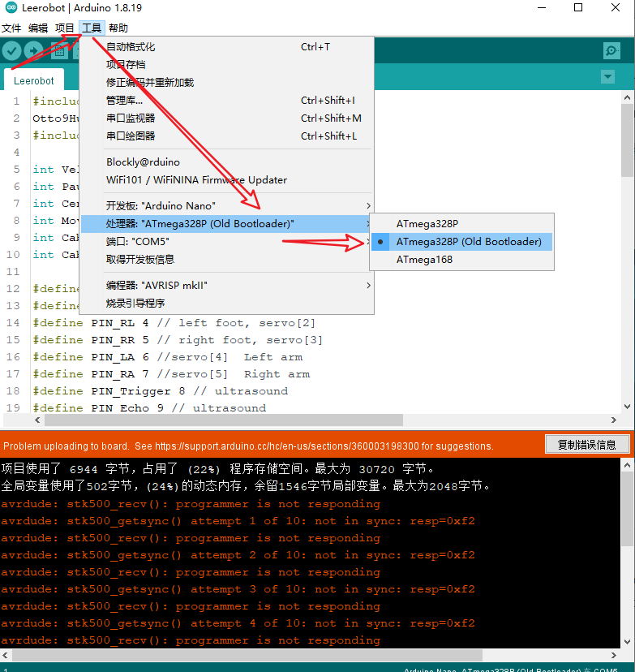The width and height of the screenshot is (635, 672).
Task: Select ATmega328P (Old Bootloader) processor option
Action: coord(468,242)
